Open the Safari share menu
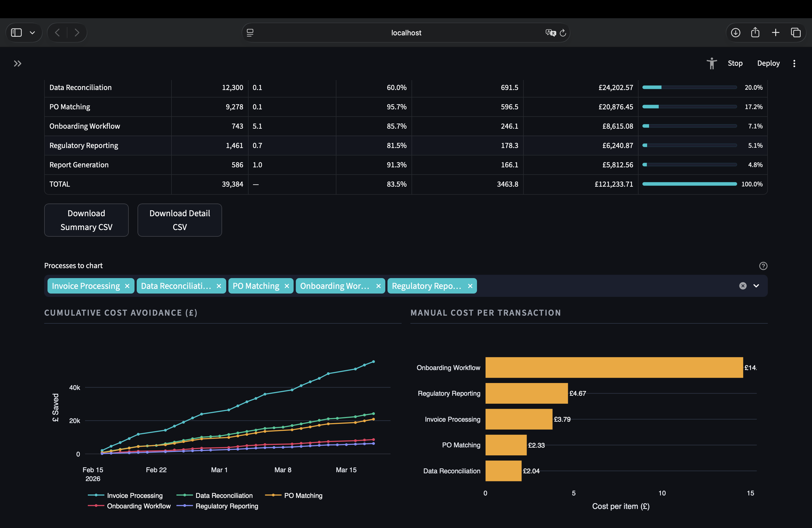The width and height of the screenshot is (812, 528). tap(755, 32)
